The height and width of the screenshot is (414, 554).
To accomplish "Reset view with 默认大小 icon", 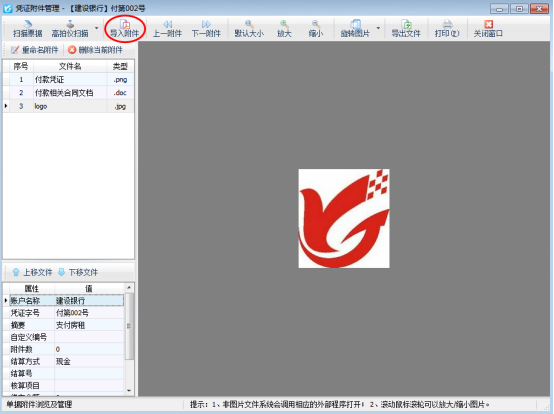I will (249, 24).
